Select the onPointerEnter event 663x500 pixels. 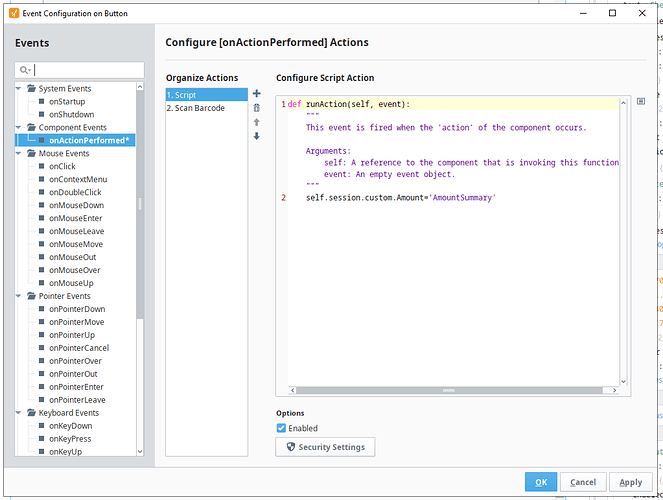pyautogui.click(x=76, y=387)
